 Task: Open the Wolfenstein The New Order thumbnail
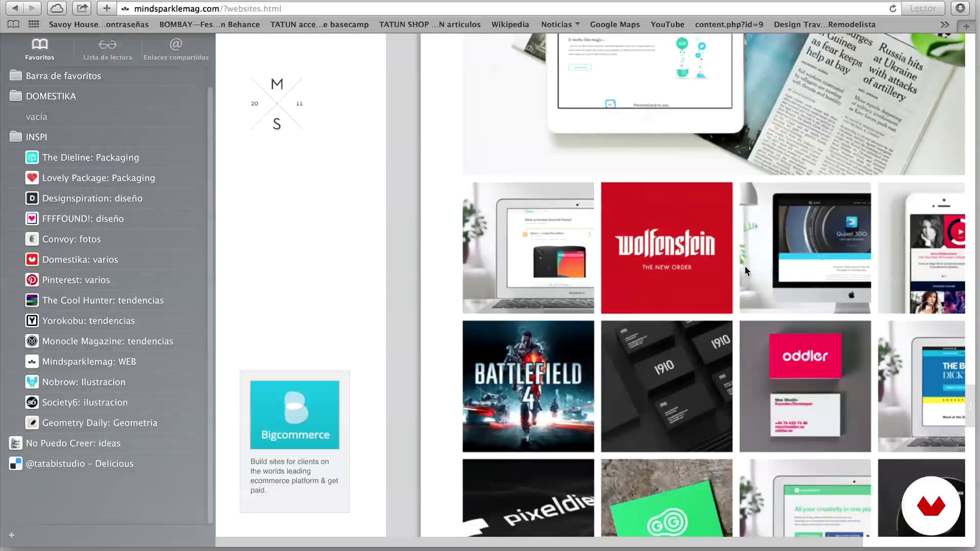coord(667,248)
